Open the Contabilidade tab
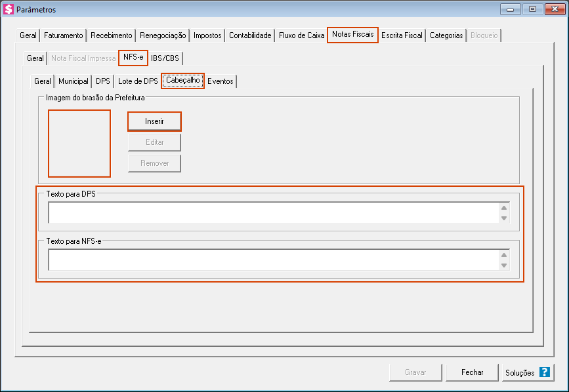569x392 pixels. (x=250, y=35)
